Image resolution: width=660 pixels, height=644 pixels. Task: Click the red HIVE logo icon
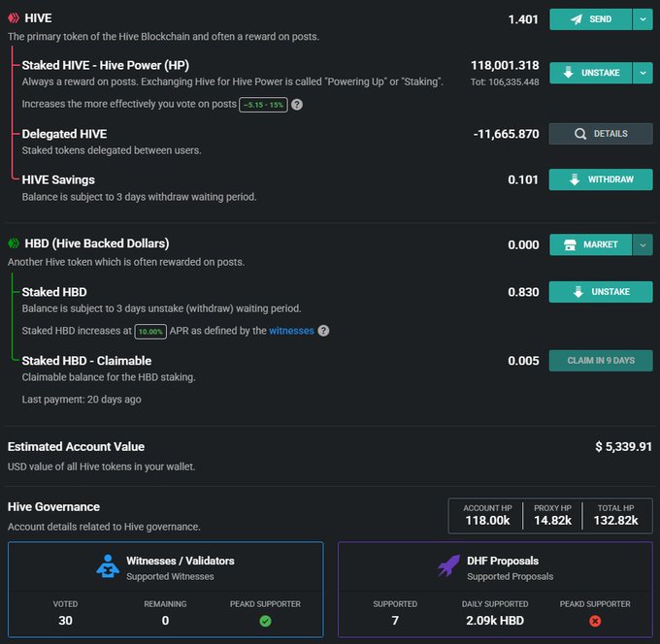point(14,18)
